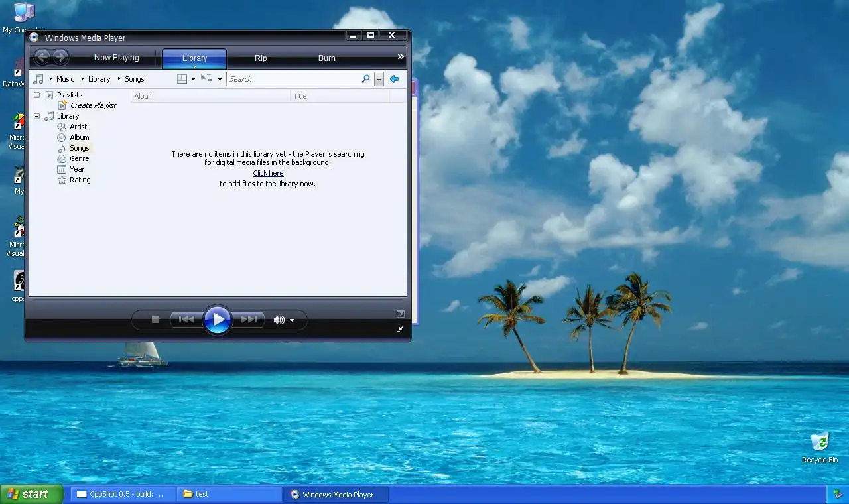
Task: Collapse the Library tree node
Action: click(36, 116)
